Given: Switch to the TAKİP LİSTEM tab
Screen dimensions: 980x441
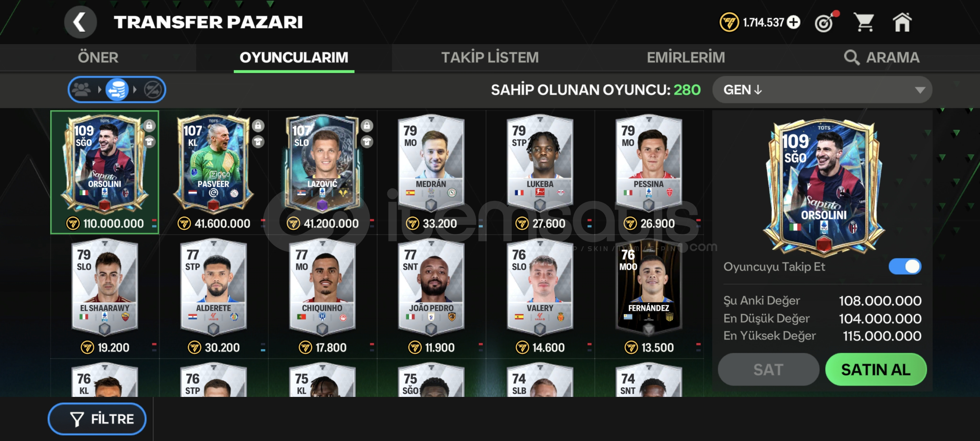Looking at the screenshot, I should (x=490, y=58).
